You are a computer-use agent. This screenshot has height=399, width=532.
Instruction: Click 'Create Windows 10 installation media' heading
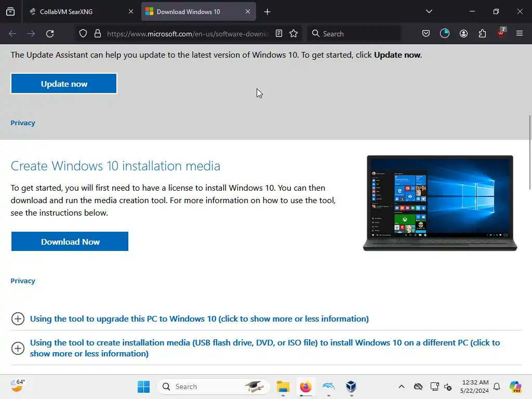(x=115, y=166)
